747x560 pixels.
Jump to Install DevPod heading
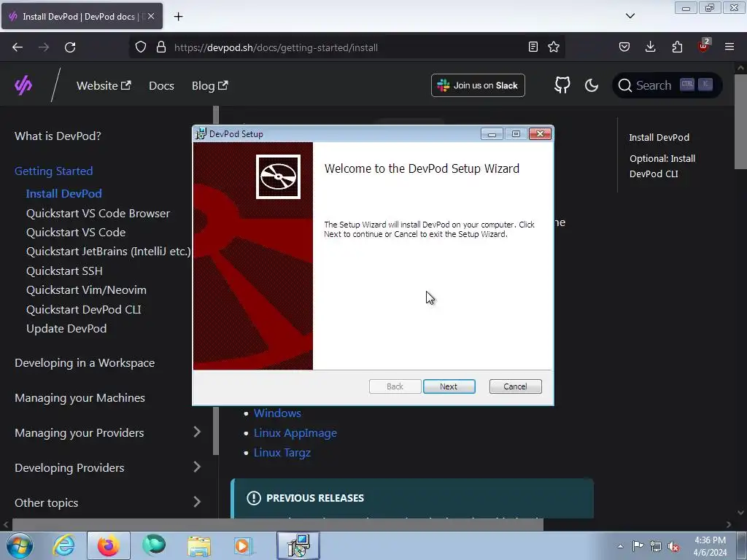(659, 138)
